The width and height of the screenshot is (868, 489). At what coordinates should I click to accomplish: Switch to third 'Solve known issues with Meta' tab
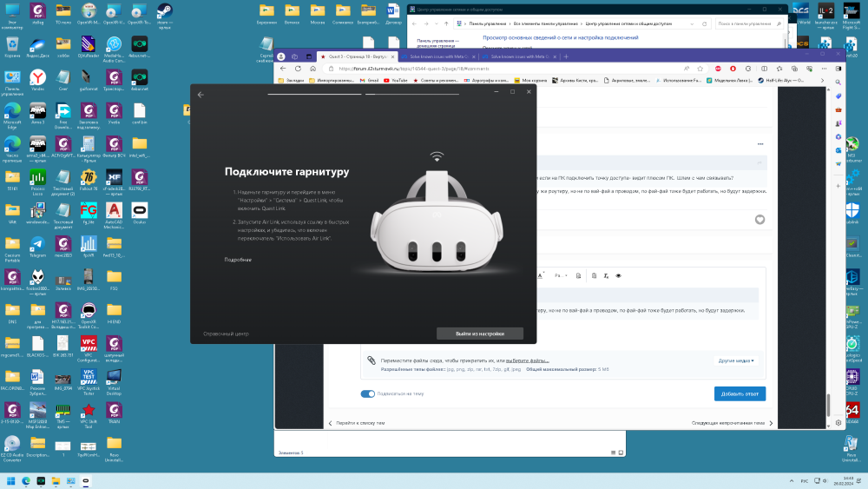(519, 56)
